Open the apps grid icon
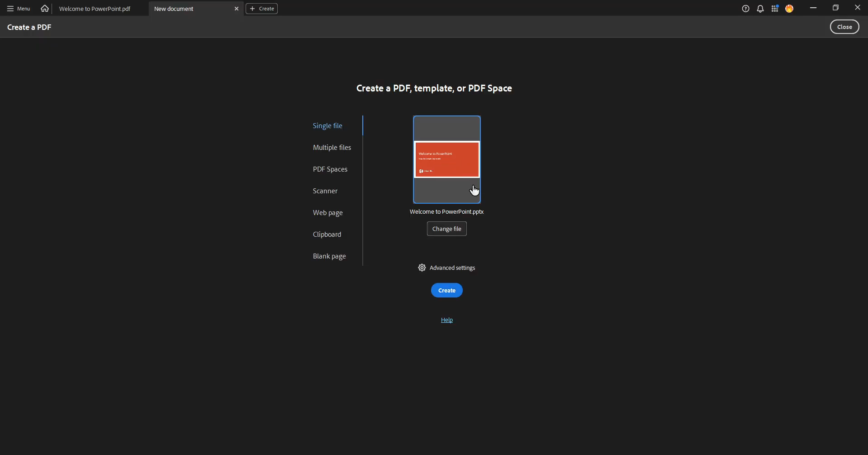The image size is (868, 455). (x=775, y=9)
